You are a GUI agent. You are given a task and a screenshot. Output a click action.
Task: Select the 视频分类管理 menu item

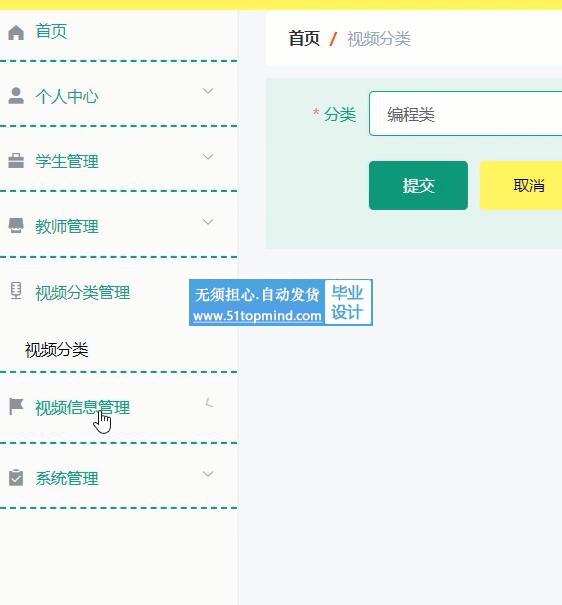pyautogui.click(x=83, y=292)
